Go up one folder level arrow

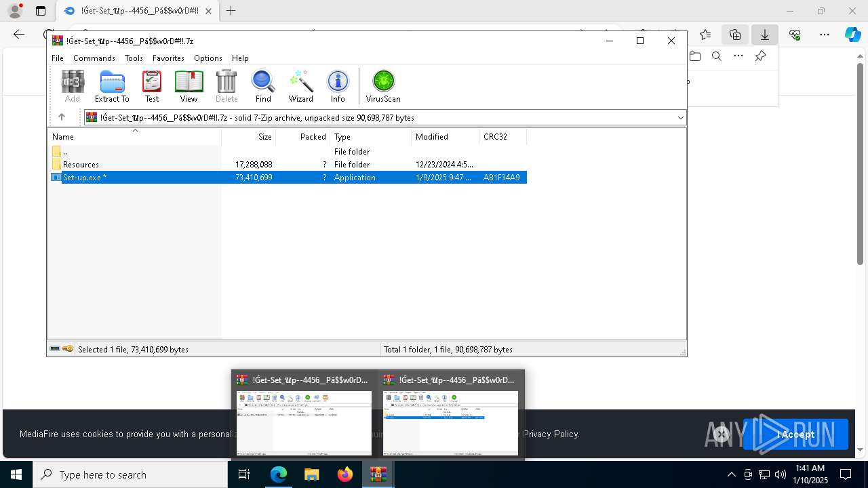[x=62, y=117]
